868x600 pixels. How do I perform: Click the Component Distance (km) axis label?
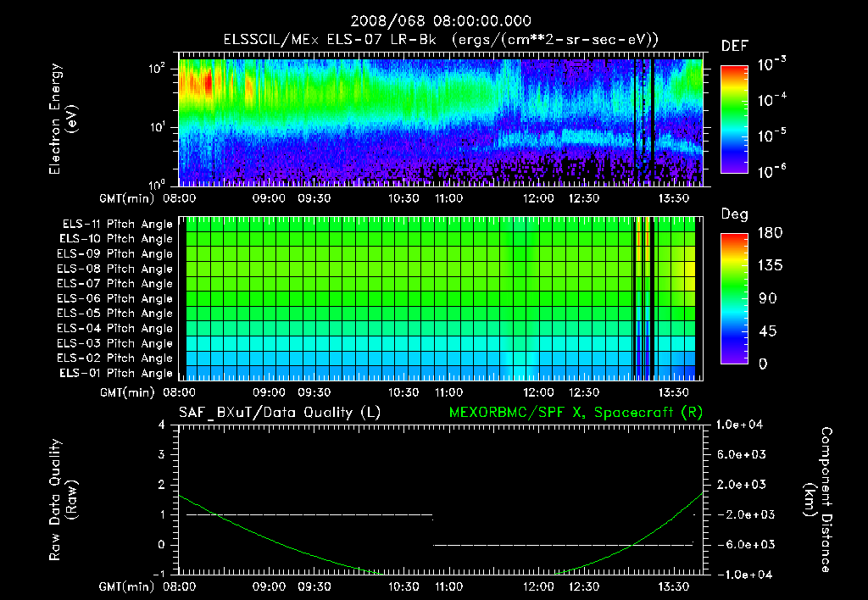point(818,499)
